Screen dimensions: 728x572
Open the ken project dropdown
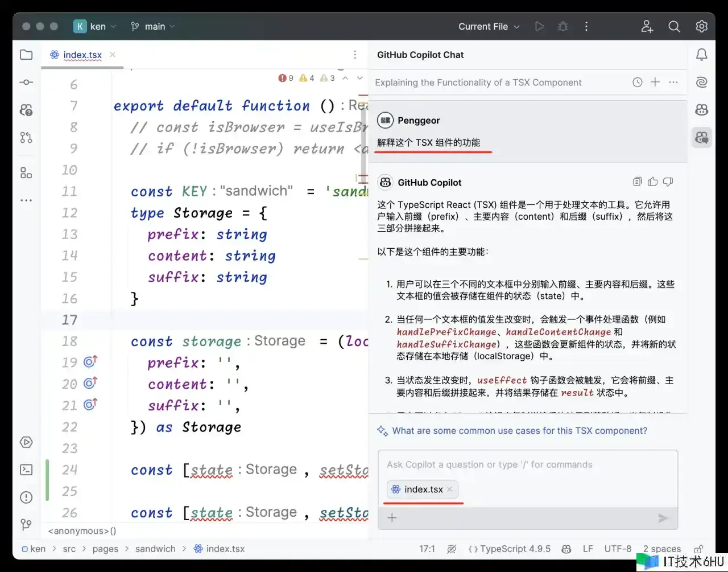[x=95, y=26]
